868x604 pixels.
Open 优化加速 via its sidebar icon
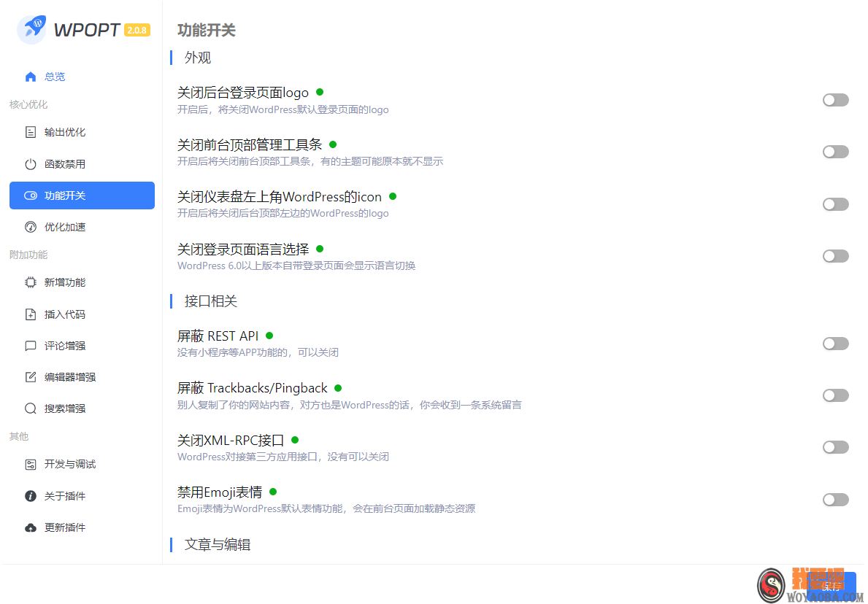30,226
